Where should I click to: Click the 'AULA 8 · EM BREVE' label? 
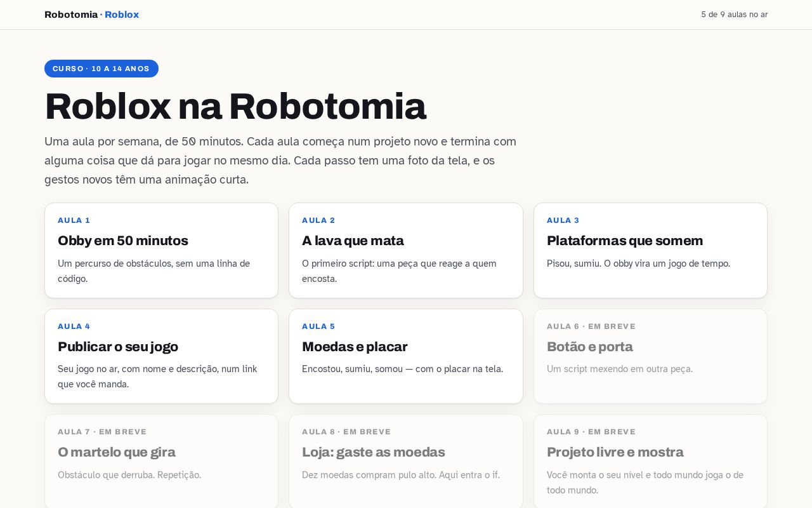click(346, 432)
